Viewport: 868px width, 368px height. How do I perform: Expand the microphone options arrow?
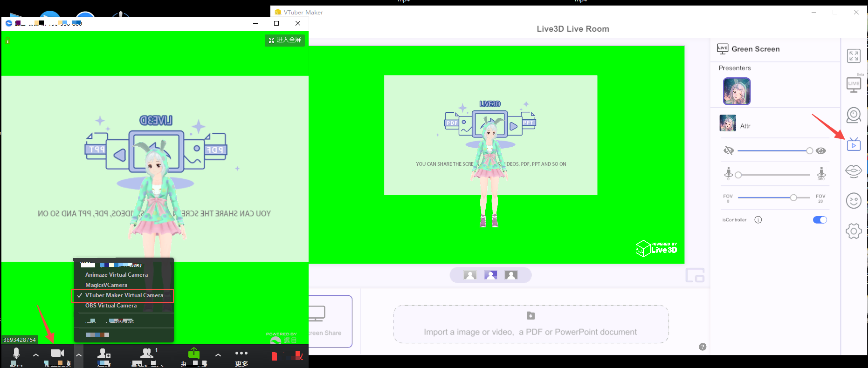(x=35, y=355)
